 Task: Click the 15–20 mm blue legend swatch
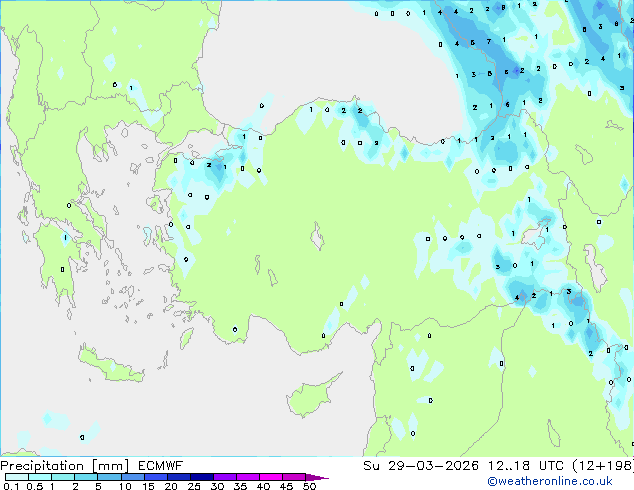pyautogui.click(x=155, y=477)
